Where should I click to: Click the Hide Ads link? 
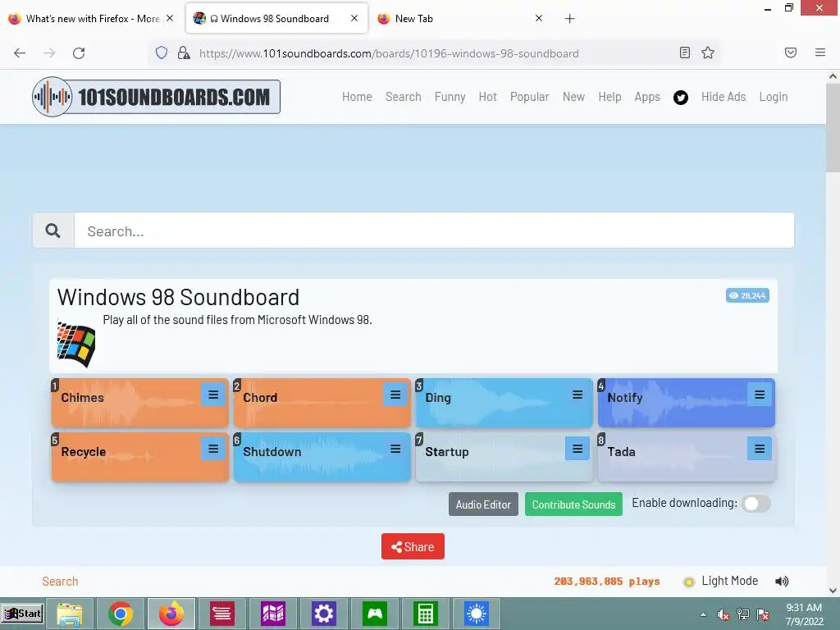(724, 97)
